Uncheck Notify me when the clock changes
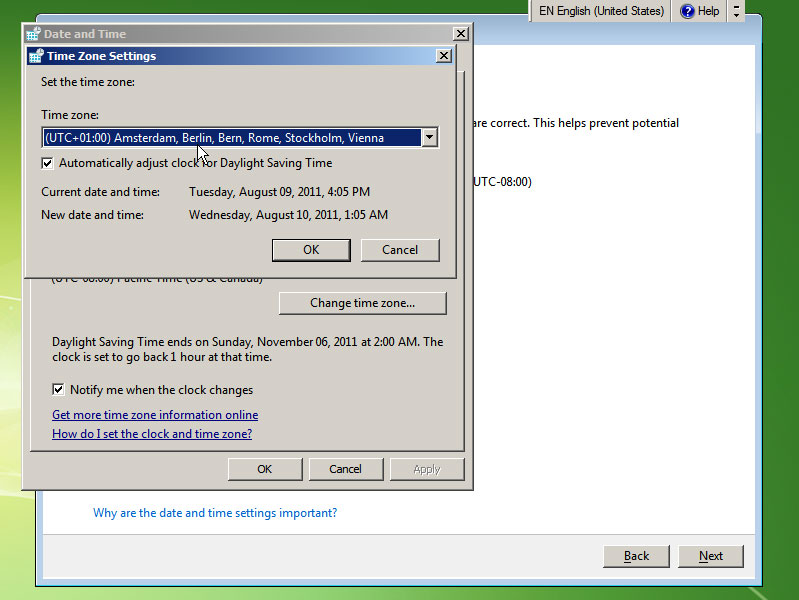This screenshot has width=799, height=600. pos(59,390)
